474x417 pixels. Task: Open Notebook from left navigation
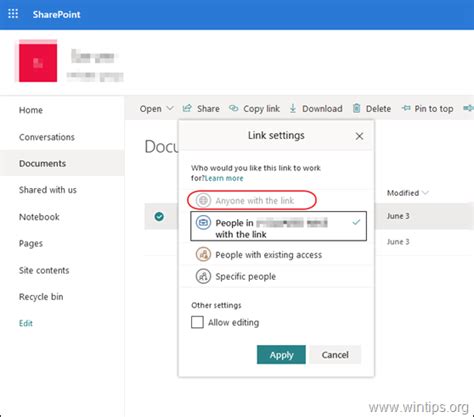[39, 217]
